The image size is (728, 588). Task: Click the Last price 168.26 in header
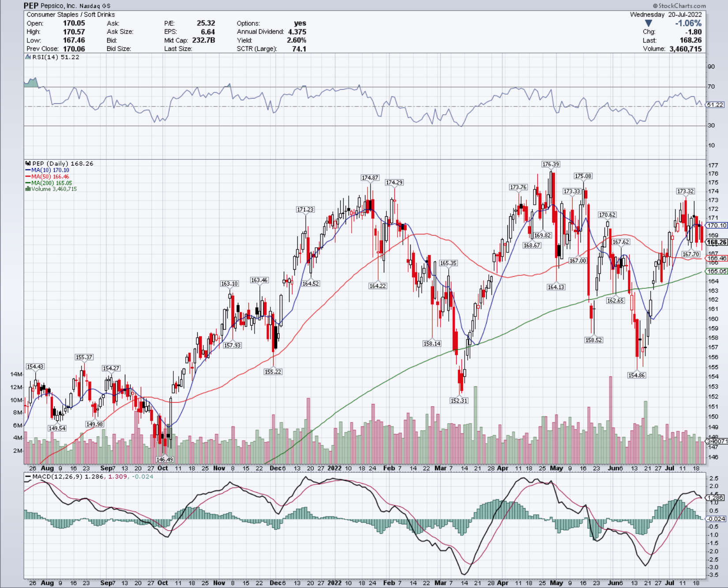coord(690,40)
